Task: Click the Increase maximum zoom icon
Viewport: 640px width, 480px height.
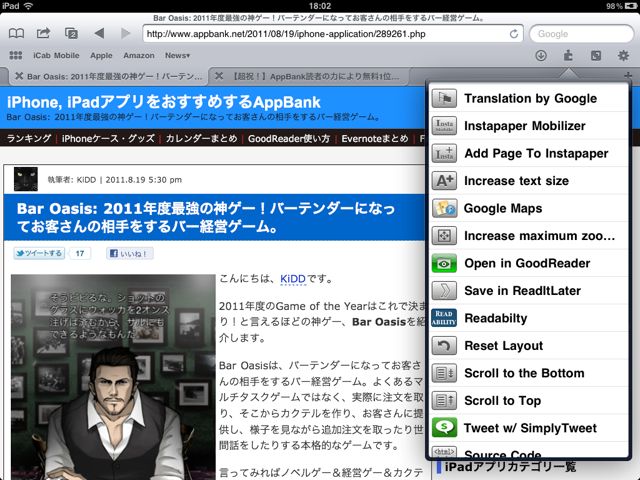Action: click(x=444, y=236)
